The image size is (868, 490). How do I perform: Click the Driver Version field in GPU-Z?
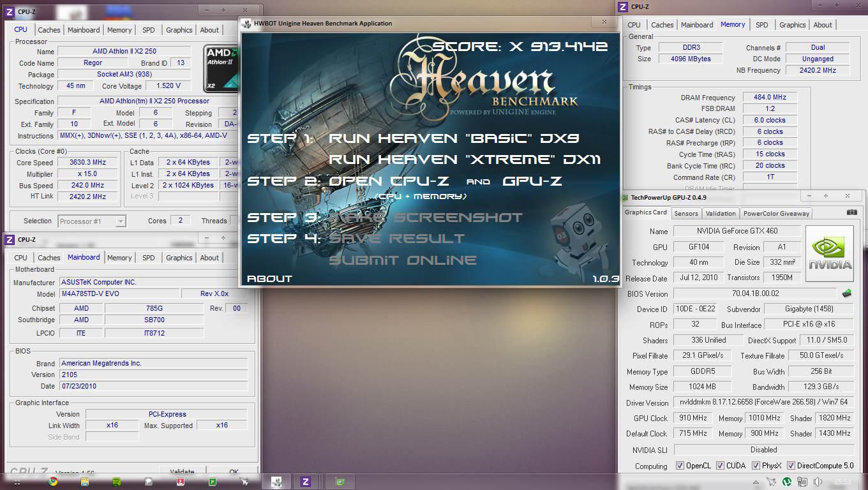[763, 403]
